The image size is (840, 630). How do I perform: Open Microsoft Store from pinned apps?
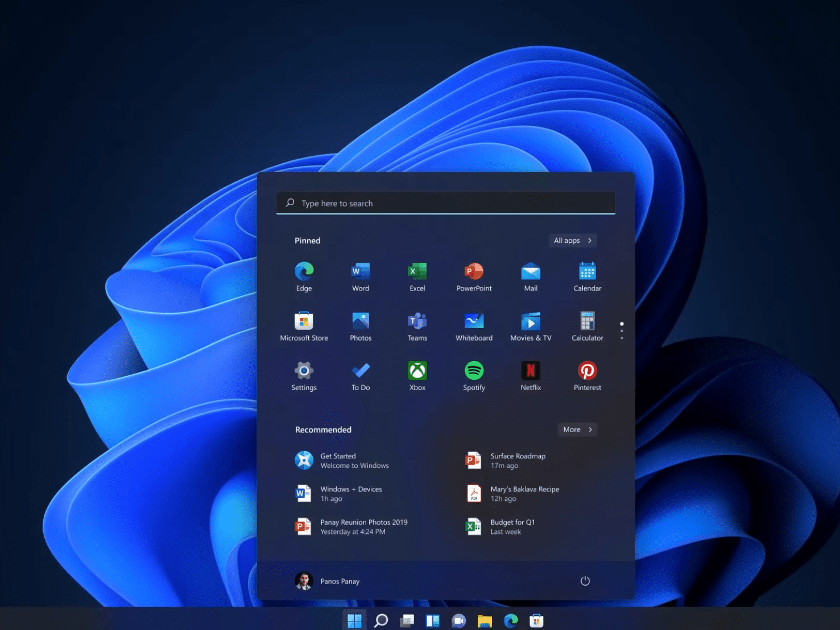click(304, 326)
